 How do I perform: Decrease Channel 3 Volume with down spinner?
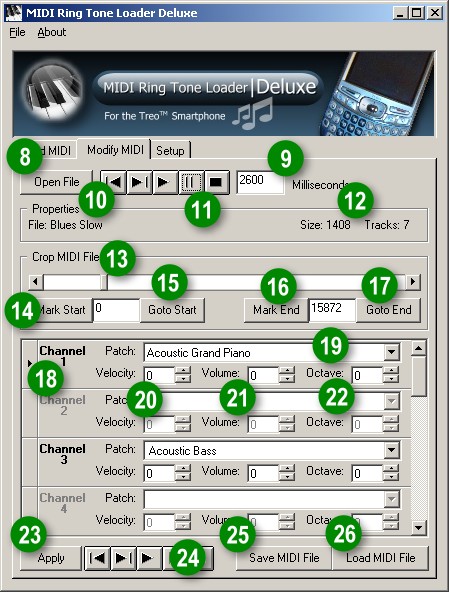pos(287,477)
